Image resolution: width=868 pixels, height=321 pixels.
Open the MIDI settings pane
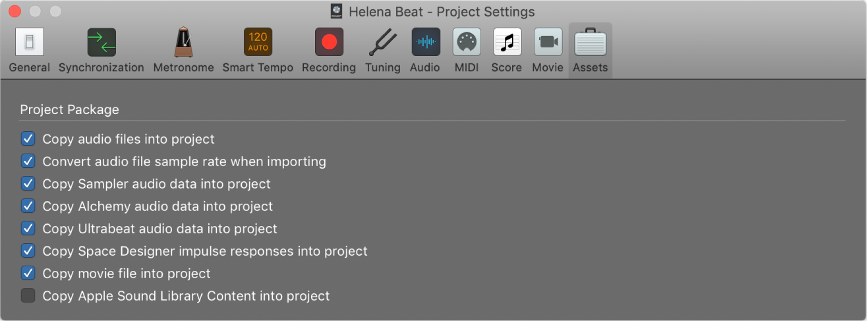point(467,50)
